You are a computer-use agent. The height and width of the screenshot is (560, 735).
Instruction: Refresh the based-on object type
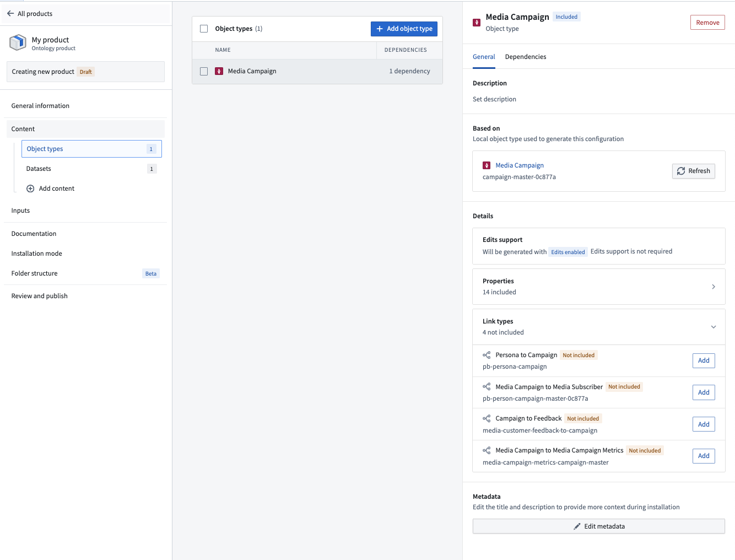pyautogui.click(x=693, y=171)
